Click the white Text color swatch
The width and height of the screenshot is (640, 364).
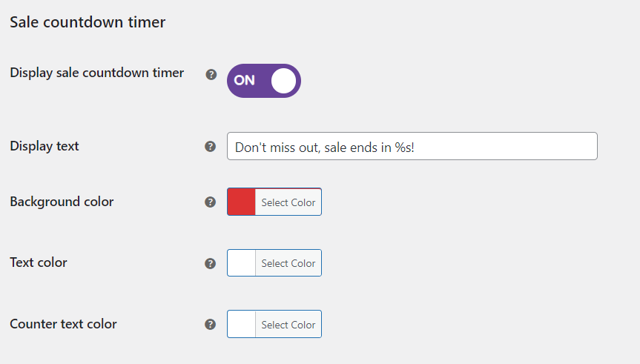tap(242, 263)
